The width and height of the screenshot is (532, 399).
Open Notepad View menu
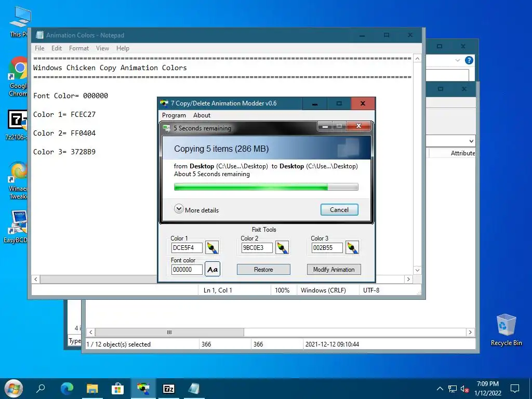click(102, 48)
